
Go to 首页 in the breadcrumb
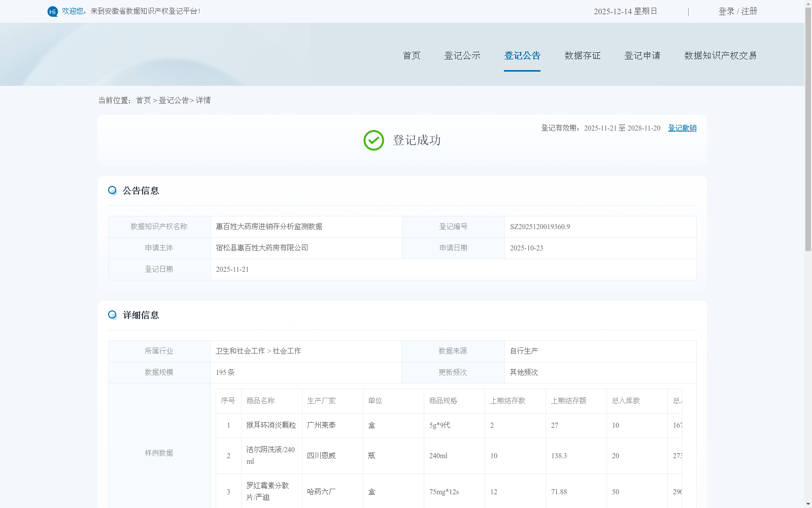point(143,101)
